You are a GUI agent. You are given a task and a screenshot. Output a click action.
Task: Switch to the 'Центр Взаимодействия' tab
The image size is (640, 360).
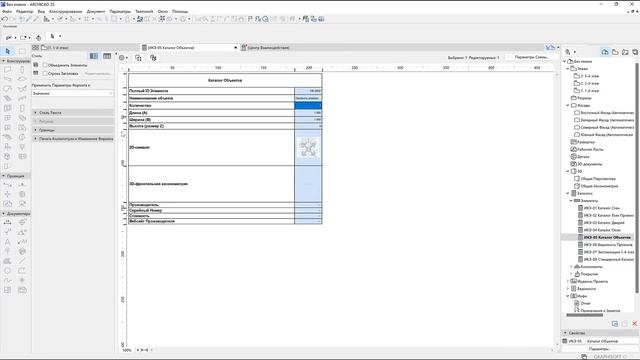click(x=268, y=48)
